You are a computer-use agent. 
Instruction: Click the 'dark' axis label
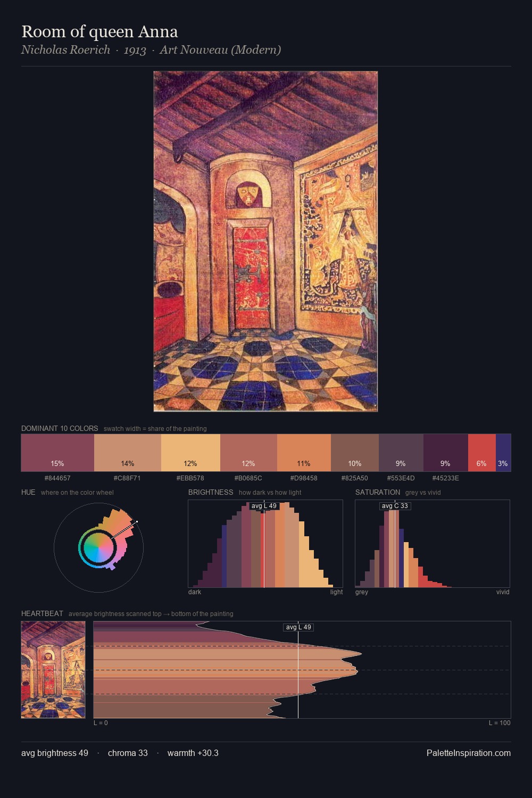(195, 592)
